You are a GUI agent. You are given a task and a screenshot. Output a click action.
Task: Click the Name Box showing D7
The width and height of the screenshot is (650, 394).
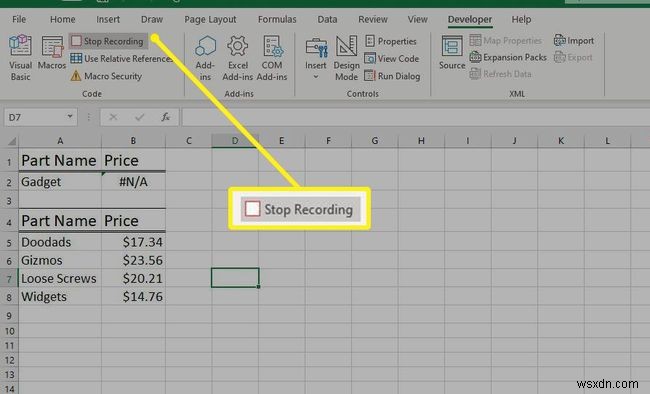click(x=34, y=117)
